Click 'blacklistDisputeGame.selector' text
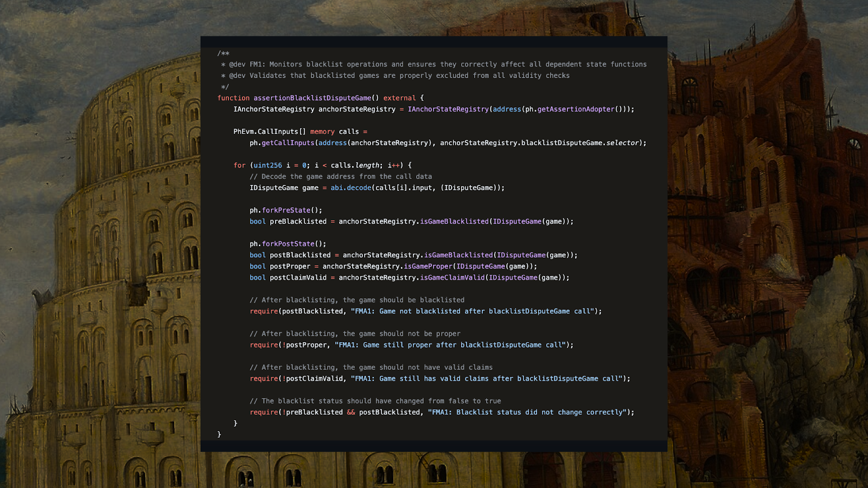 (x=580, y=143)
